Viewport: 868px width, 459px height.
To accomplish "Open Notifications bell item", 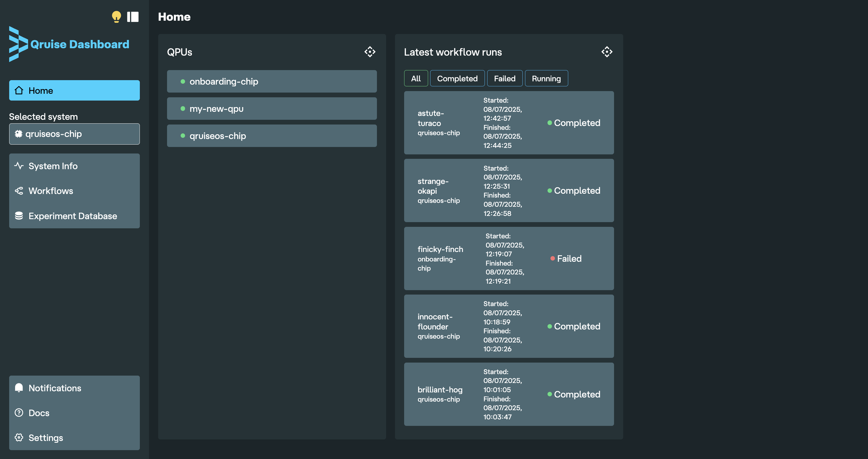I will pos(55,388).
